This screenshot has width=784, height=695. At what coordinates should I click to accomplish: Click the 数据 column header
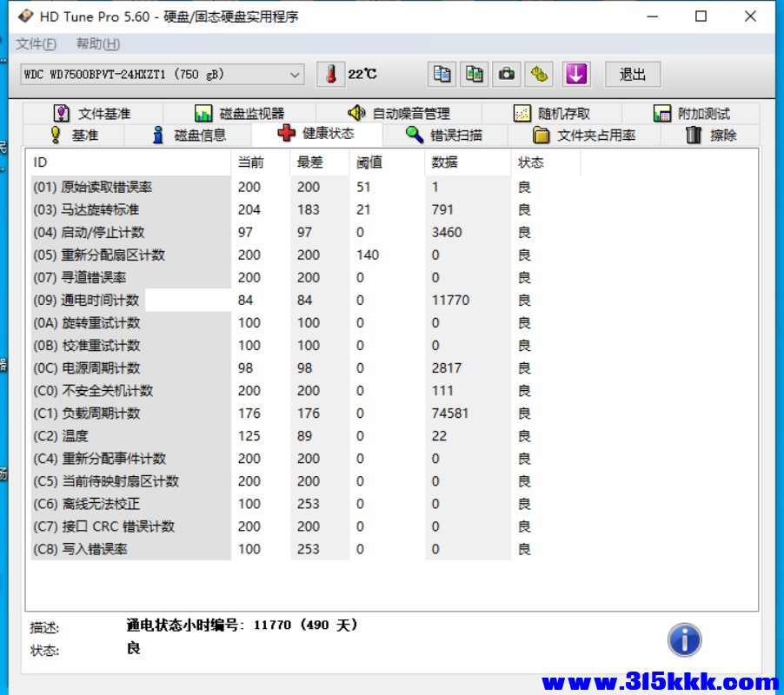click(445, 162)
